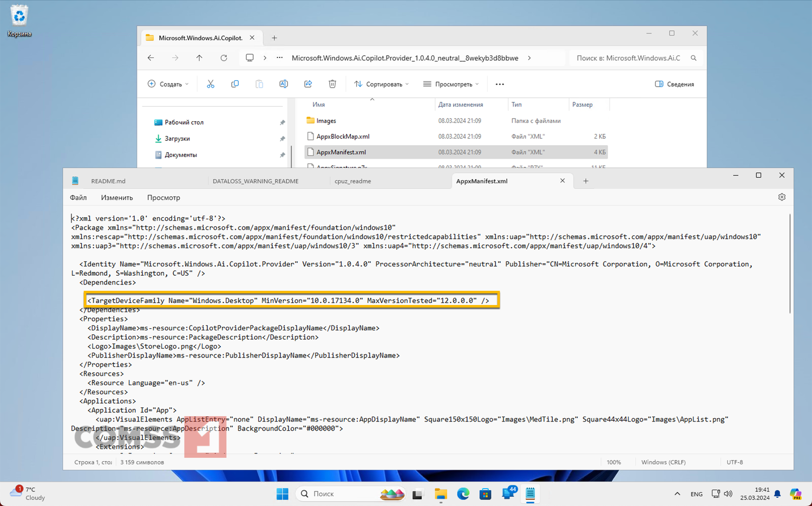
Task: Unpin Загрузки from Quick Access
Action: coord(282,139)
